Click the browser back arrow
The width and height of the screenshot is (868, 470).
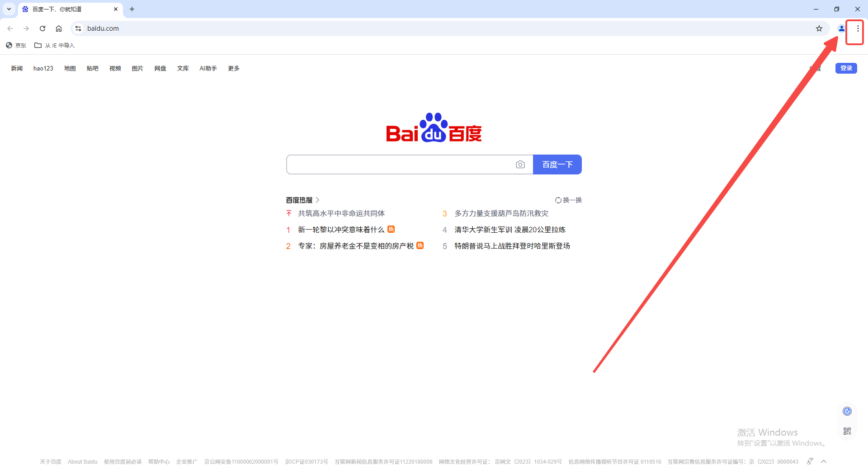point(10,28)
